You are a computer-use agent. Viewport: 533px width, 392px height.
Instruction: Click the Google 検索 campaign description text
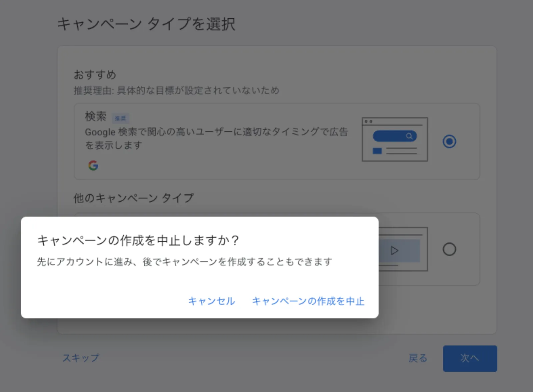coord(217,138)
